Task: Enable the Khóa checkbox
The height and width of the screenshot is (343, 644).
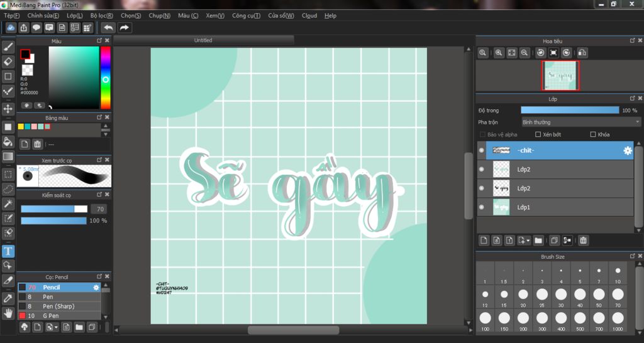Action: point(592,134)
